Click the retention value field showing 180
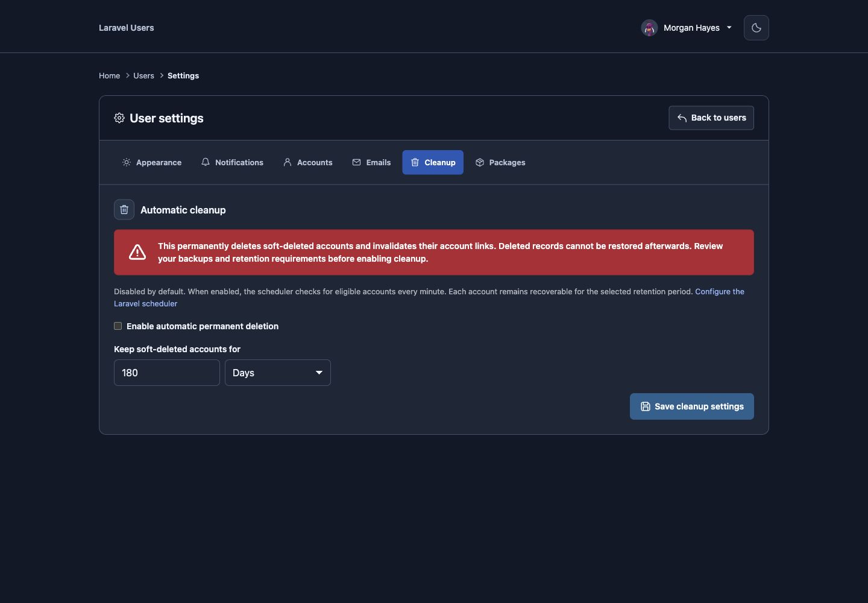This screenshot has height=603, width=868. point(167,373)
